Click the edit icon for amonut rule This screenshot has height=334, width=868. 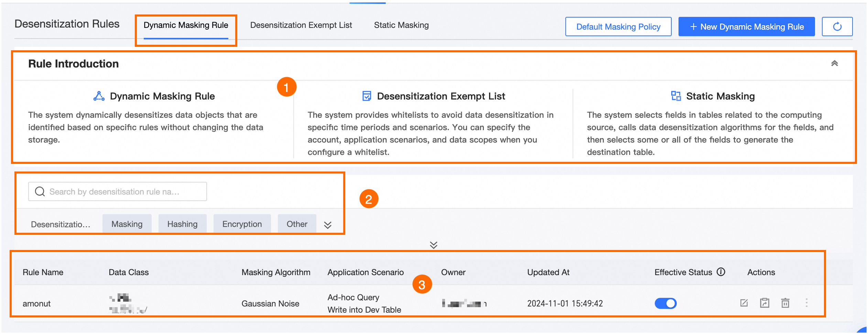click(x=744, y=303)
